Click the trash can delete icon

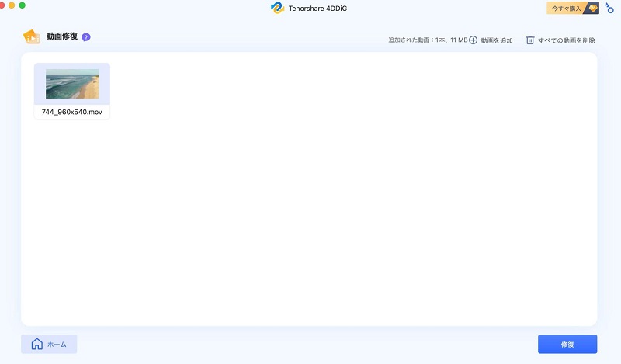click(530, 40)
